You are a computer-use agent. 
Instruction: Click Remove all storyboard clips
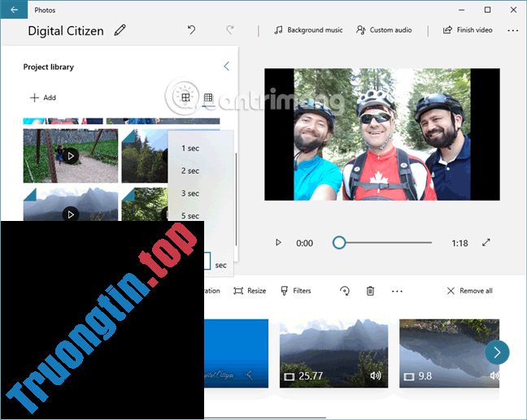(x=469, y=291)
